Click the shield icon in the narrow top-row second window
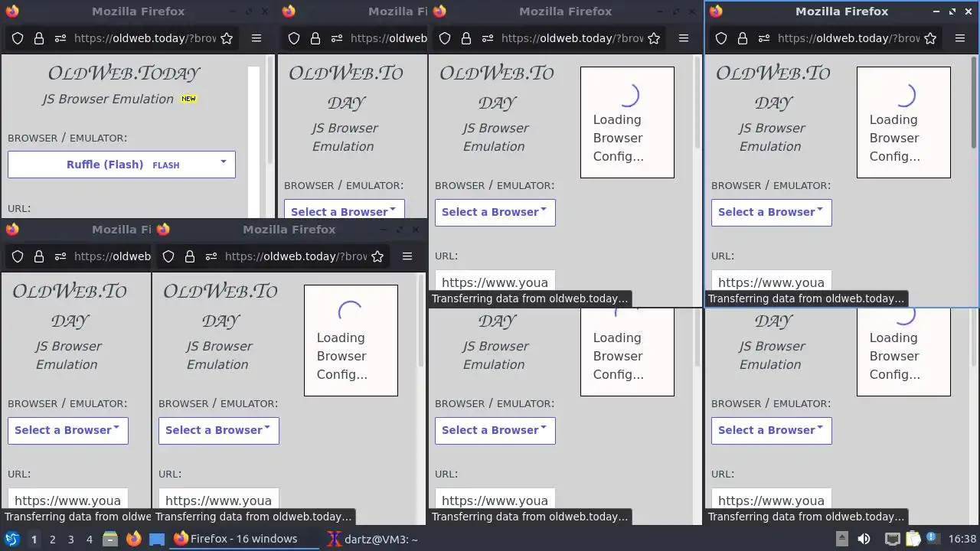980x551 pixels. 294,38
